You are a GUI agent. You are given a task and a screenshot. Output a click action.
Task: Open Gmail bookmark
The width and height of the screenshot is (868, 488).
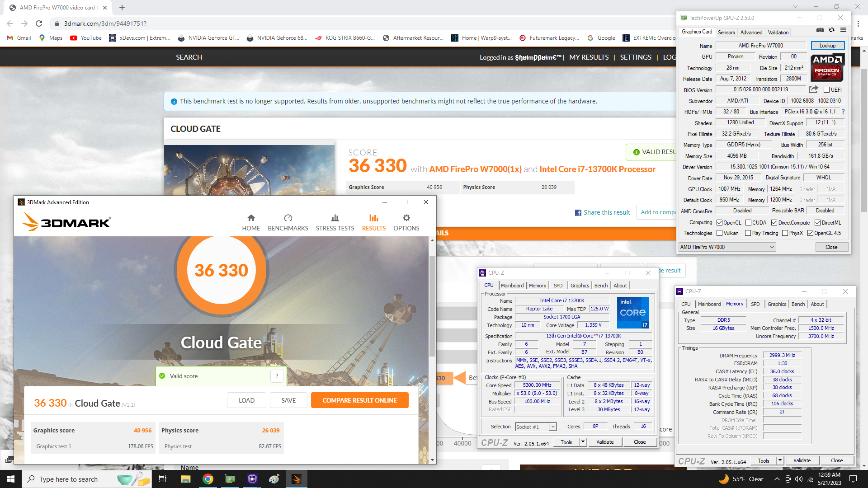(x=19, y=38)
